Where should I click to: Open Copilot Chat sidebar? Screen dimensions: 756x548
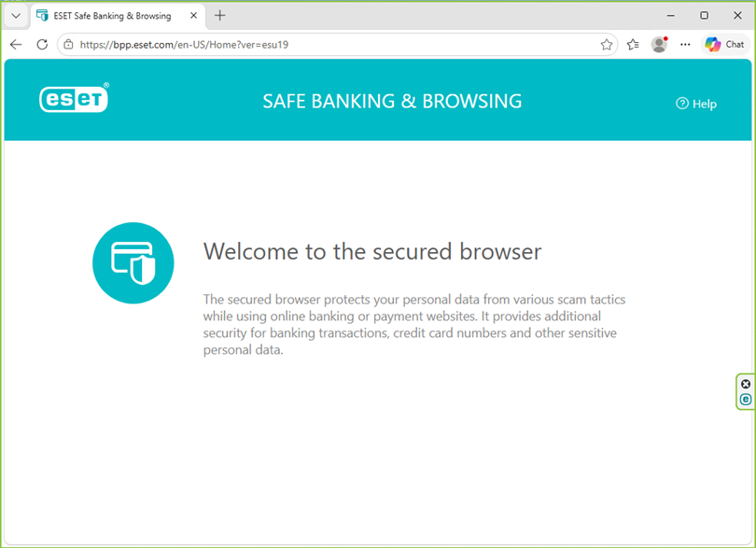click(x=724, y=45)
